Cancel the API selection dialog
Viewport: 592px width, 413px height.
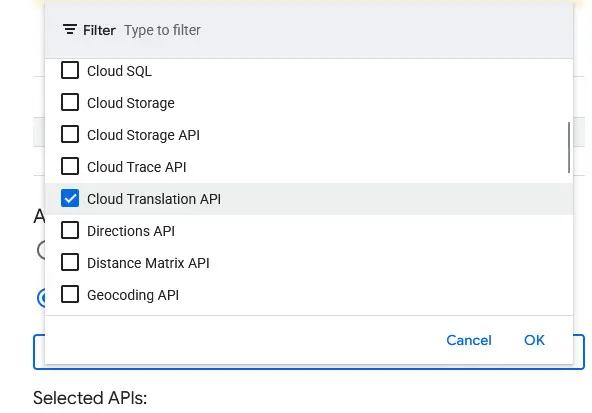point(469,340)
